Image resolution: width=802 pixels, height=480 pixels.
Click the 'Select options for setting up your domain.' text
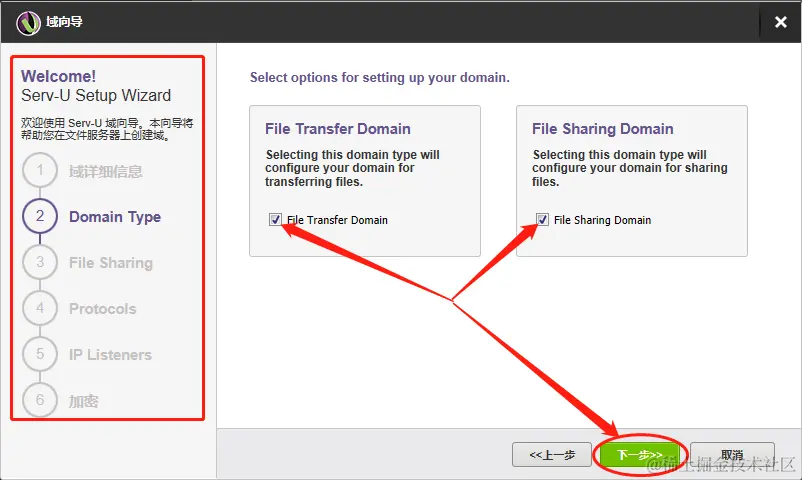pyautogui.click(x=380, y=78)
